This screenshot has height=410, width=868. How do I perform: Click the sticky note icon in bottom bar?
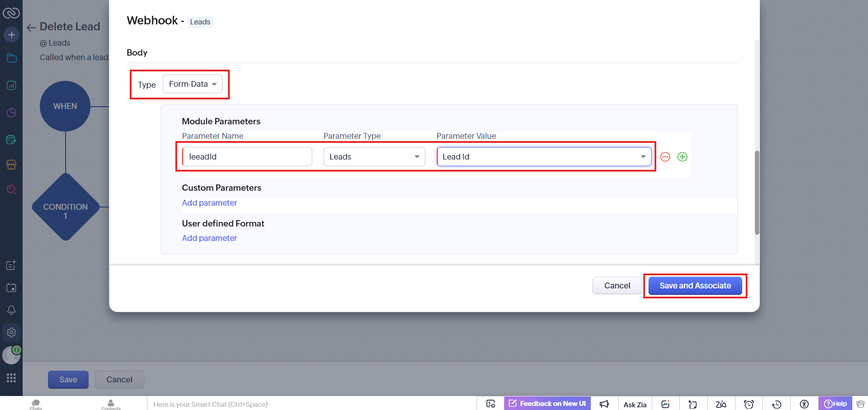coord(693,404)
